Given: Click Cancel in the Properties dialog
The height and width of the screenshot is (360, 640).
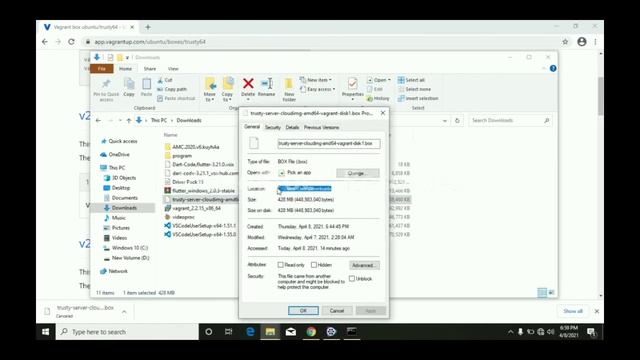Looking at the screenshot, I should pos(337,311).
